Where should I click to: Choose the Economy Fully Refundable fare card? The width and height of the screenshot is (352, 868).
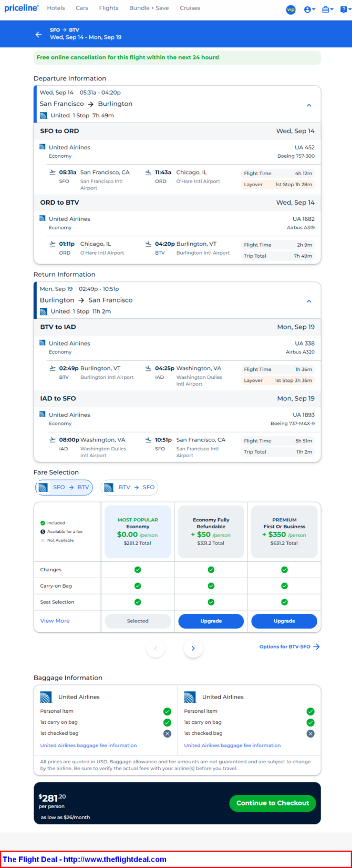click(x=211, y=531)
